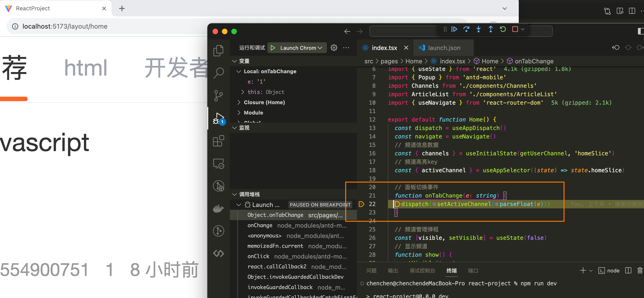The height and width of the screenshot is (298, 644).
Task: Start debugging with the green play button
Action: point(273,48)
